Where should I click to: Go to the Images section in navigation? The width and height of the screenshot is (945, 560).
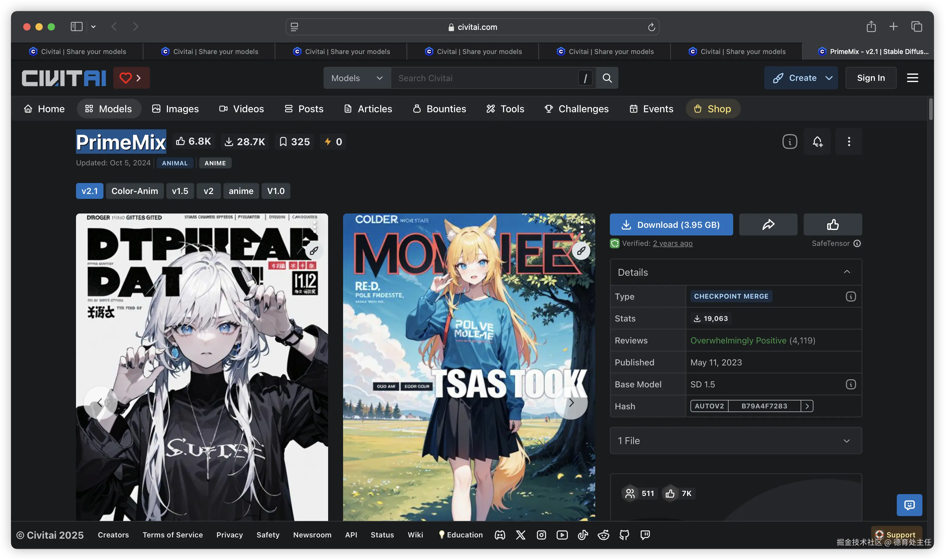tap(175, 109)
